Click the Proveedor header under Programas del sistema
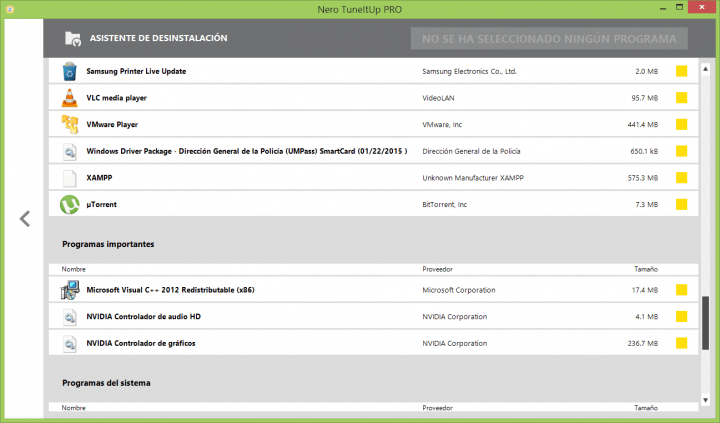This screenshot has height=423, width=720. [x=437, y=408]
